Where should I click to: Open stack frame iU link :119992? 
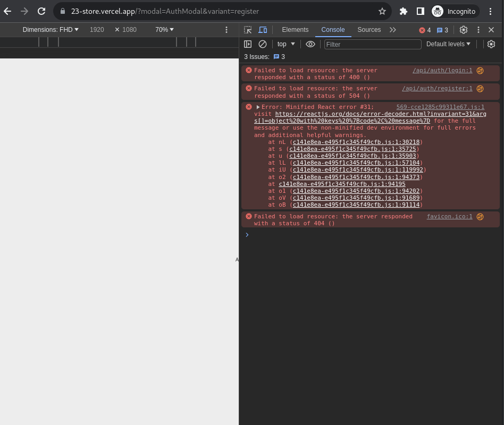[x=358, y=169]
